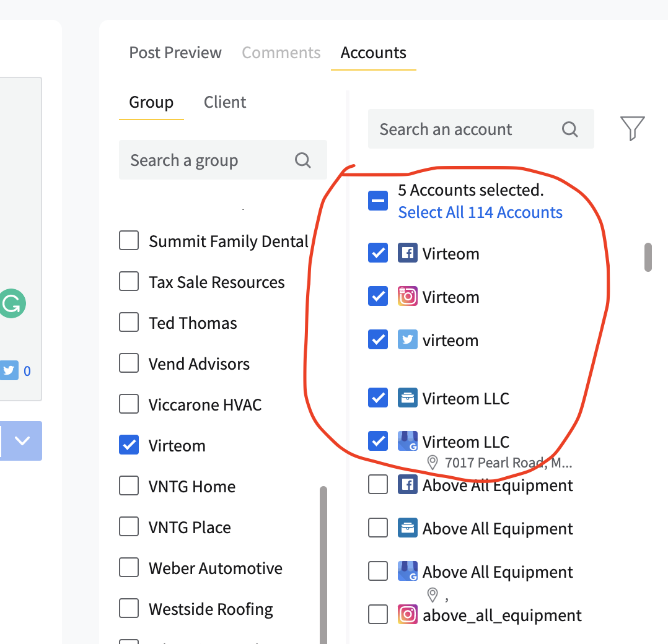The image size is (668, 644).
Task: Click the Grammarly icon on the left edge
Action: tap(11, 304)
